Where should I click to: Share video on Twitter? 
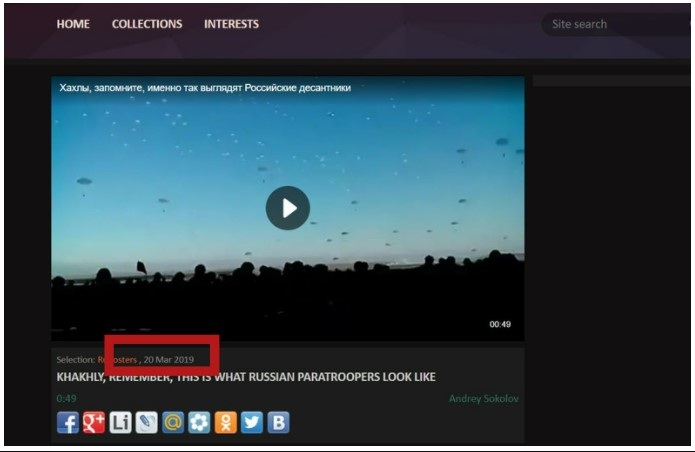252,422
